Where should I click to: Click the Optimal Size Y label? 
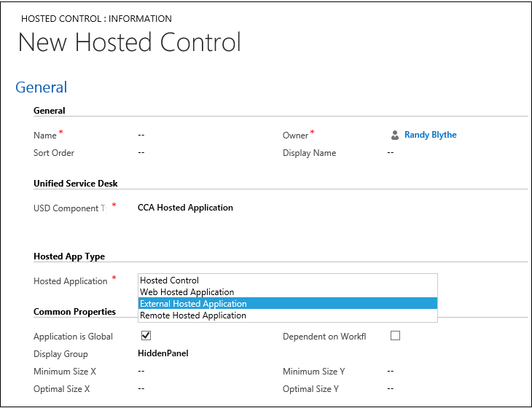coord(310,389)
